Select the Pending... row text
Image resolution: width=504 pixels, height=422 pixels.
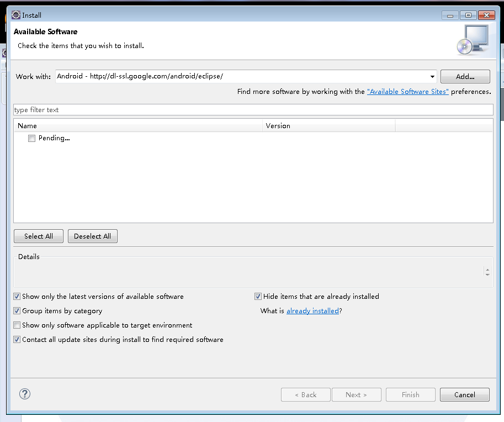tap(54, 138)
